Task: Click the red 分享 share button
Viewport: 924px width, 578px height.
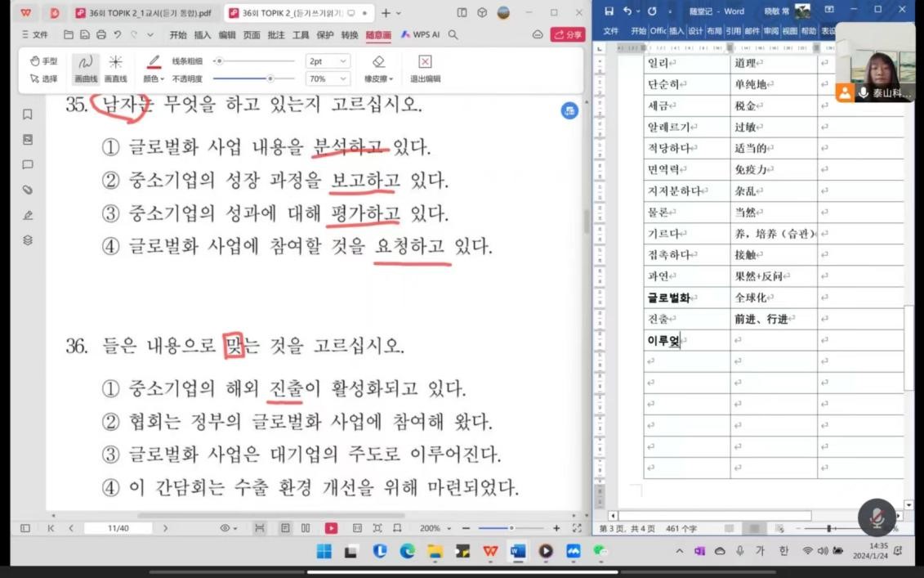Action: click(568, 35)
